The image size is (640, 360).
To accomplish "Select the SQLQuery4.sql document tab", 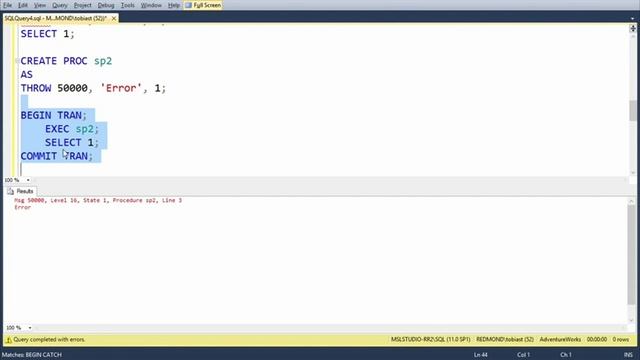I will (56, 18).
